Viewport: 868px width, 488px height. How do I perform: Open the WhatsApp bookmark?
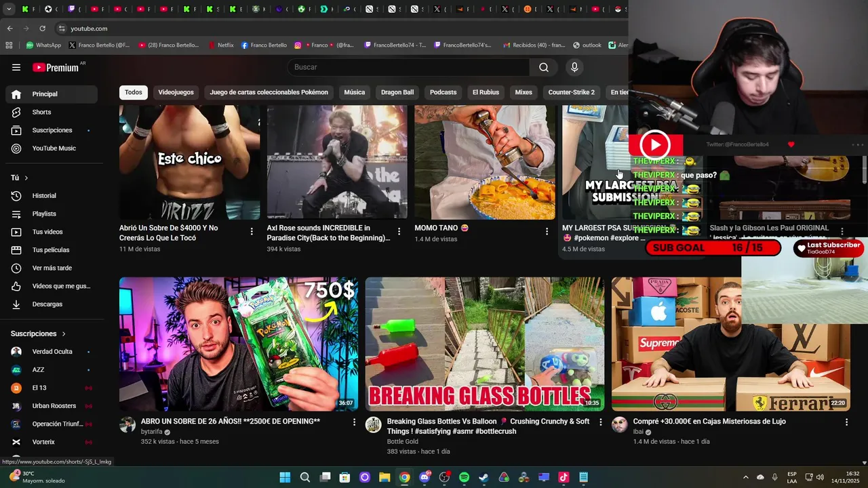coord(43,45)
